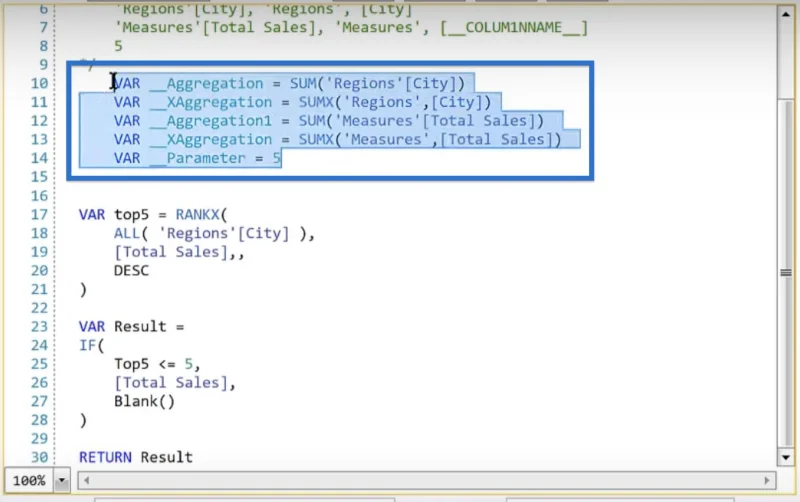800x502 pixels.
Task: Click 'Top5 <= 5' on line 25
Action: (x=153, y=364)
